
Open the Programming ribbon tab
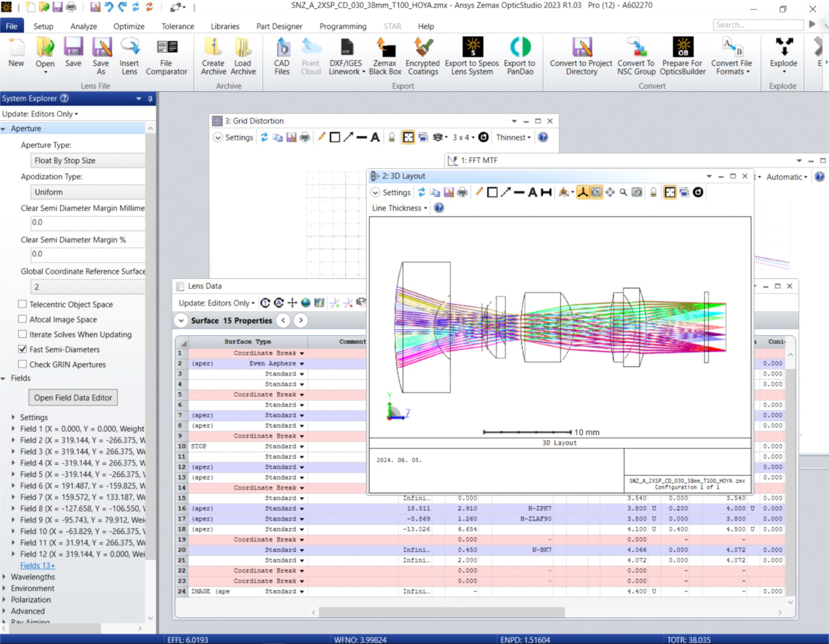343,26
